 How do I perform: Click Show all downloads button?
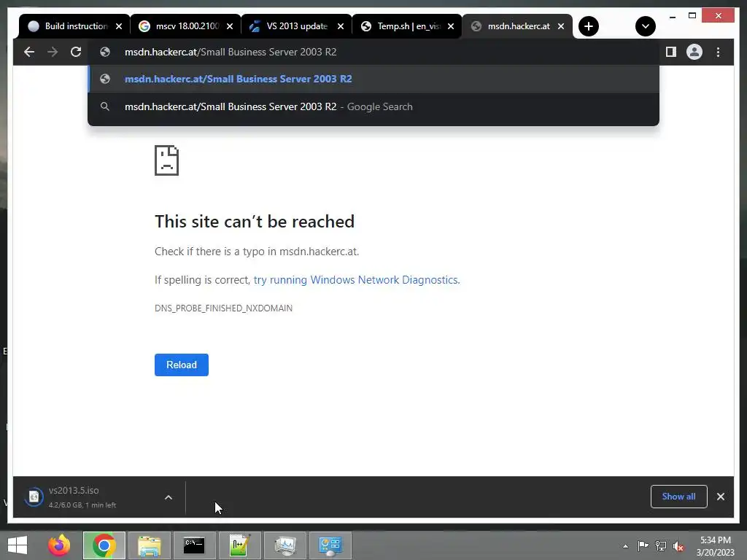point(679,497)
